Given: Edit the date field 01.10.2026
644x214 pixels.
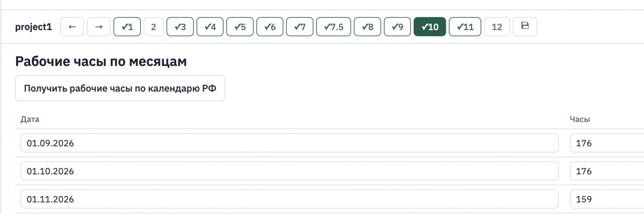Looking at the screenshot, I should pos(289,171).
